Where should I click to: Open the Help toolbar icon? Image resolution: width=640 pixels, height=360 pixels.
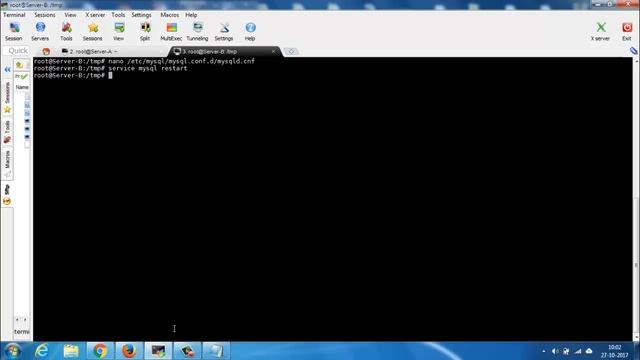tap(250, 31)
